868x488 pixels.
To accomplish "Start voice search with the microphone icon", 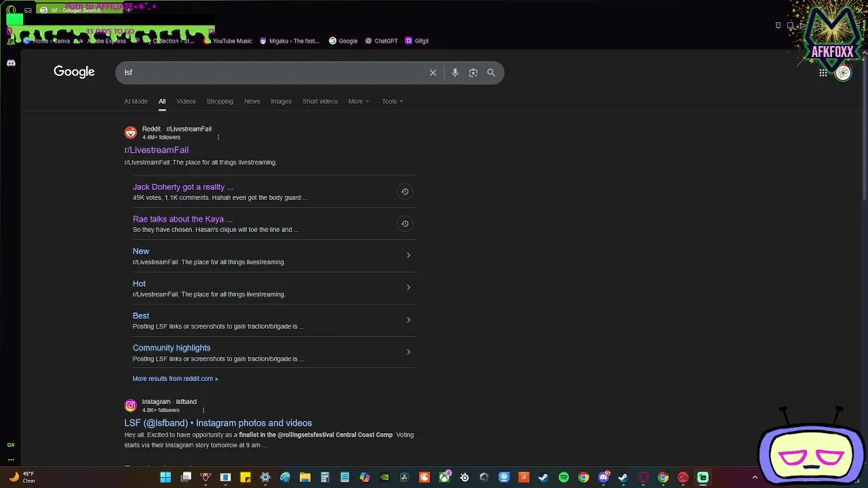I will (455, 73).
